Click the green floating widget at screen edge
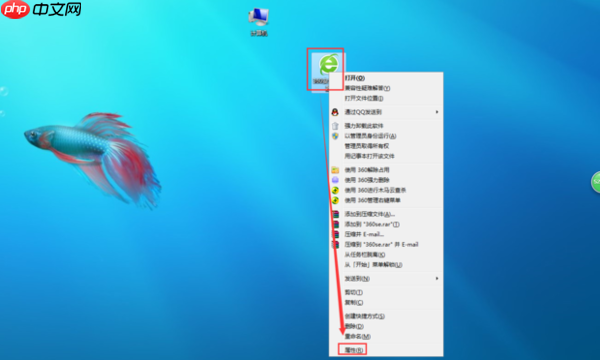The image size is (600, 360). [595, 182]
